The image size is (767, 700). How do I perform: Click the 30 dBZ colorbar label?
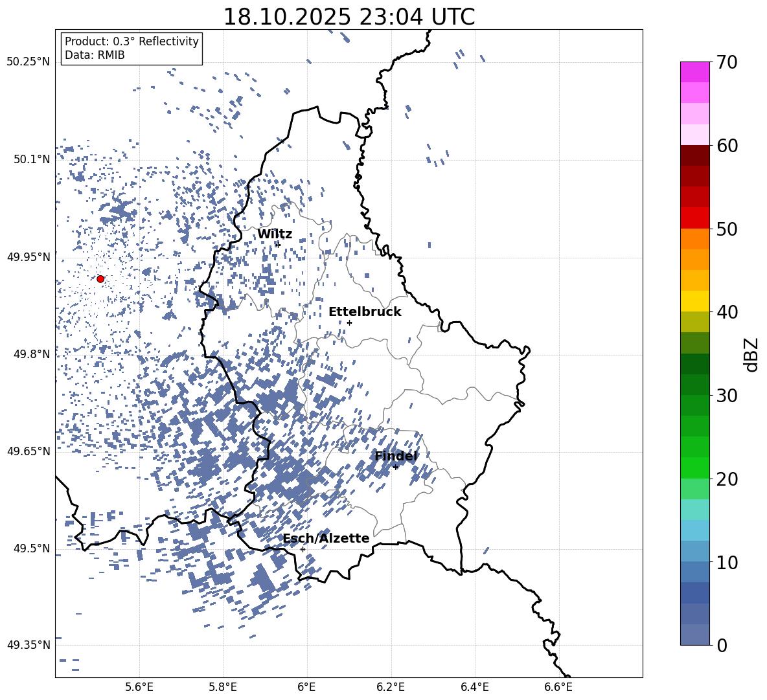tap(727, 395)
